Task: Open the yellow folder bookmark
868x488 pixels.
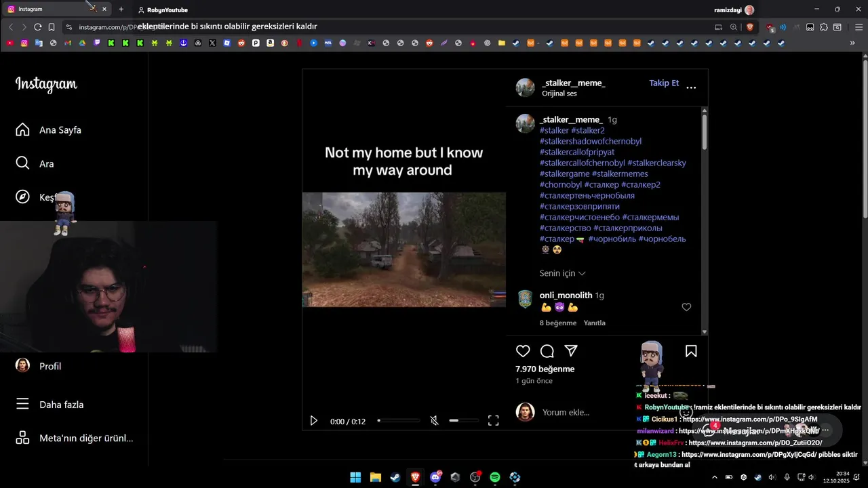Action: (502, 43)
